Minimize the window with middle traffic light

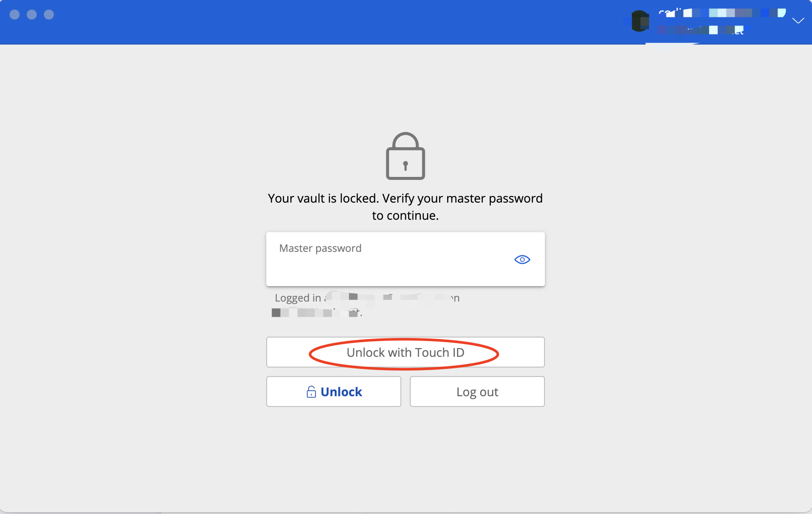coord(32,15)
